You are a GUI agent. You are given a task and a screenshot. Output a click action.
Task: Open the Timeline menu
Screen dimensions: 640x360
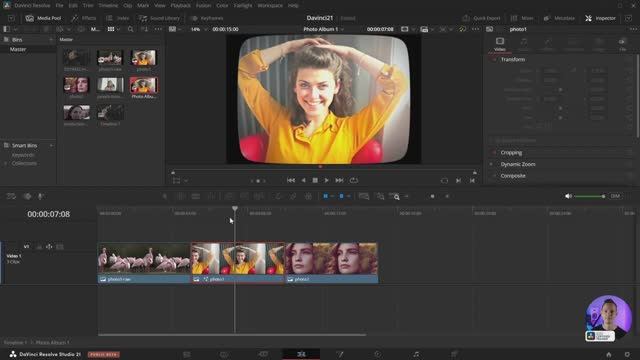pos(108,6)
